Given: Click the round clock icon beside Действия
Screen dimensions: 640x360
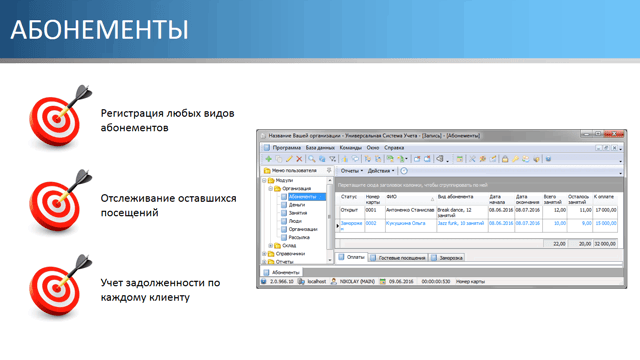Looking at the screenshot, I should pos(404,171).
